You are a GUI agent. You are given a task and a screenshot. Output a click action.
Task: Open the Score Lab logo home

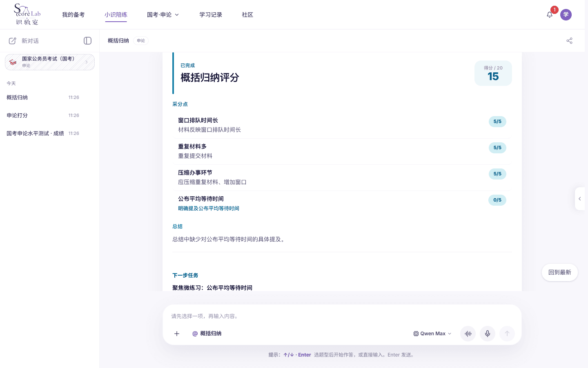point(27,14)
